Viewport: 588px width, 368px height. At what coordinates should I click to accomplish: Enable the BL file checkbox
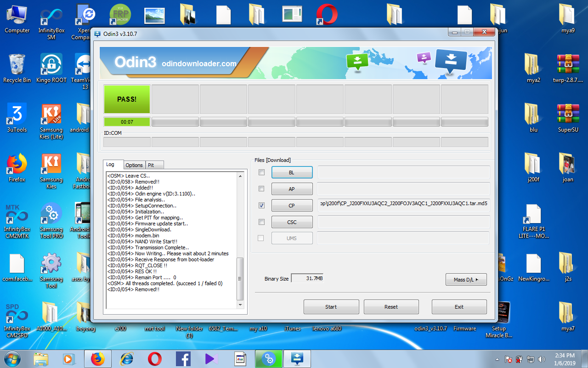click(261, 172)
